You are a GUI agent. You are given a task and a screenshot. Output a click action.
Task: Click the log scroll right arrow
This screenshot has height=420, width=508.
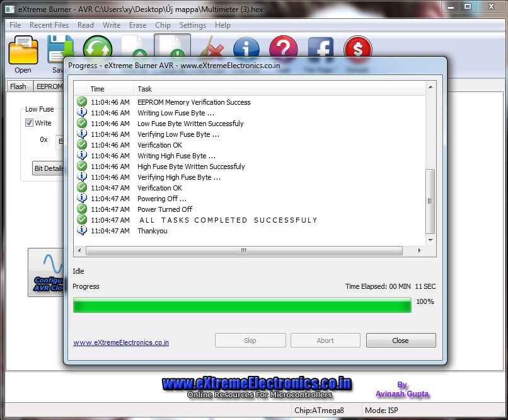[419, 250]
